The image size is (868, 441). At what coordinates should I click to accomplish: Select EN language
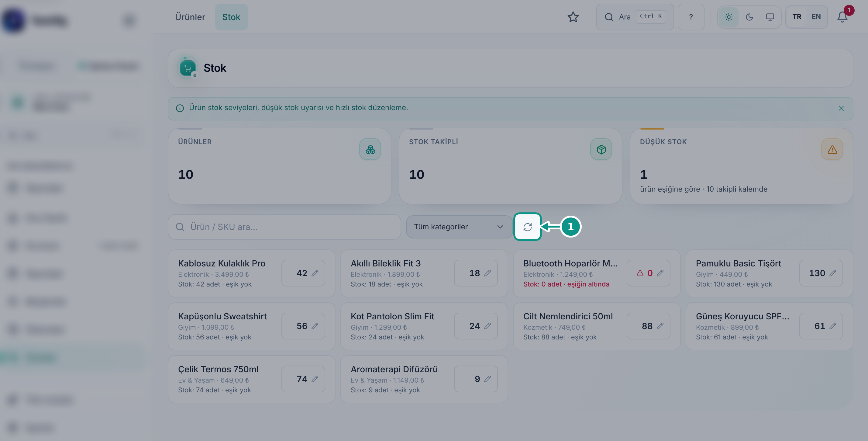816,17
